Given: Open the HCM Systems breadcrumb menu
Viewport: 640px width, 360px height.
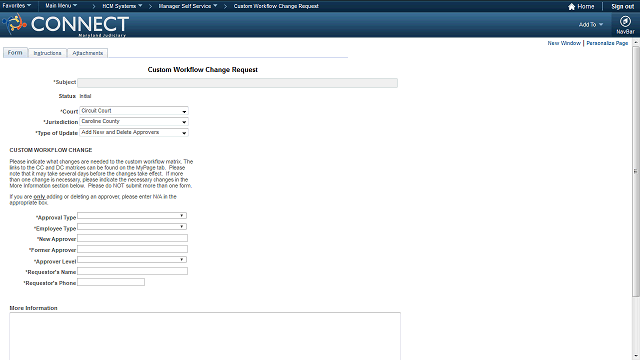Looking at the screenshot, I should (x=122, y=6).
